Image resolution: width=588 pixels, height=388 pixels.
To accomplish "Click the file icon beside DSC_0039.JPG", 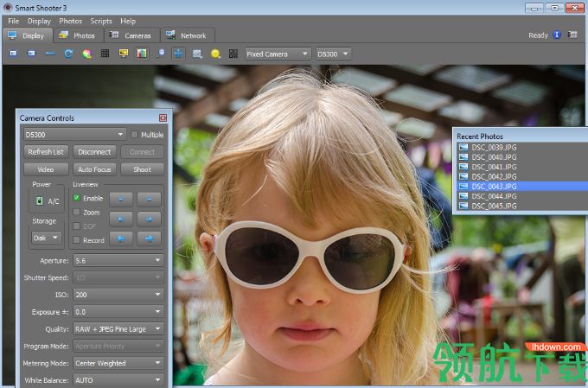I will coord(463,147).
